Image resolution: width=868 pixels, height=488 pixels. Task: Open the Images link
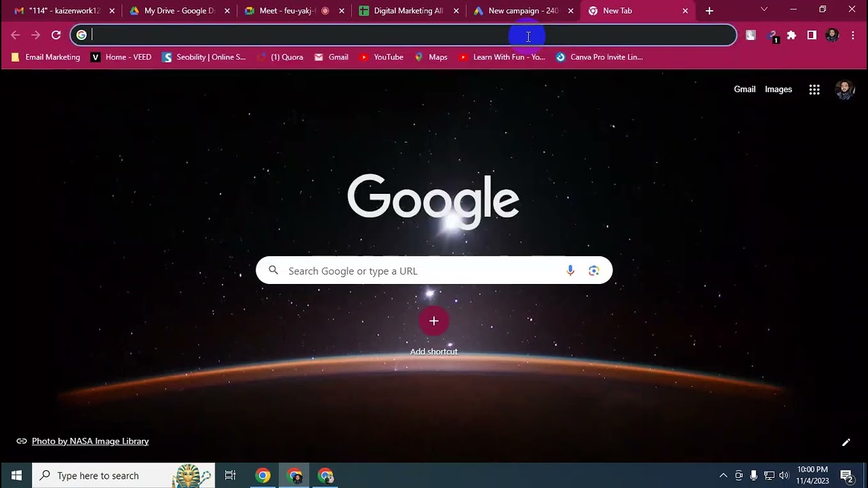point(778,89)
